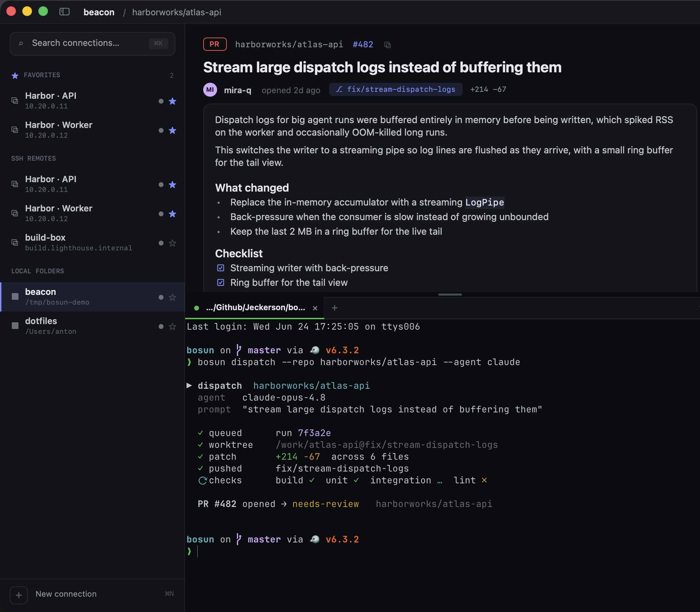Select beacon local folder
The image size is (700, 612).
93,297
